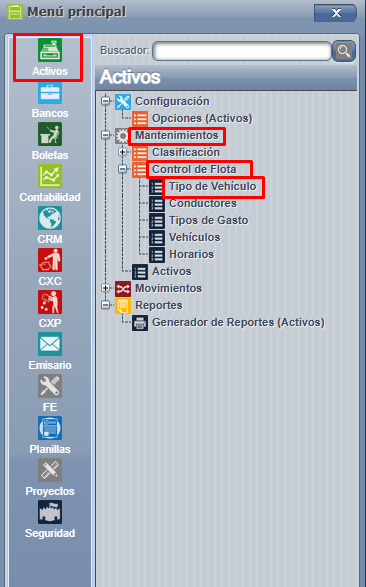The height and width of the screenshot is (587, 366).
Task: Open Generador de Reportes (Activos)
Action: click(x=238, y=322)
